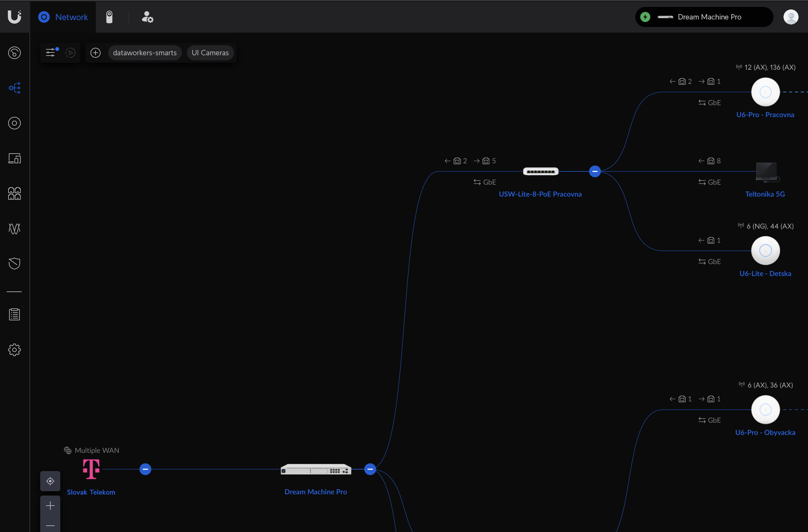
Task: Select the UI Cameras filter chip
Action: tap(210, 52)
